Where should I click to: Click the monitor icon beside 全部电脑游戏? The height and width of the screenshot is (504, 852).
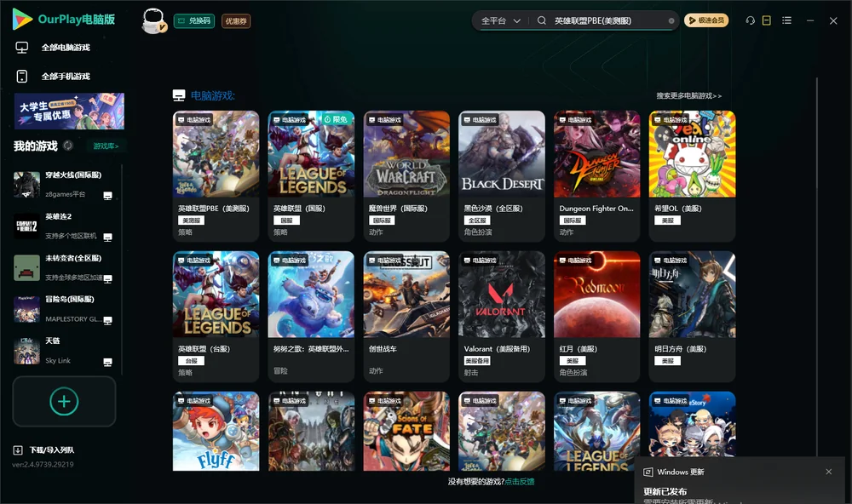(22, 48)
